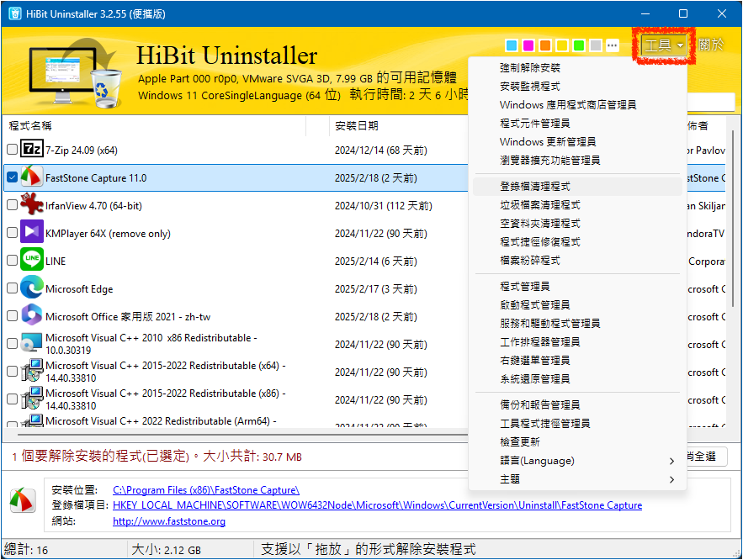Uncheck the FastStone Capture 11.0 checkbox

tap(13, 177)
